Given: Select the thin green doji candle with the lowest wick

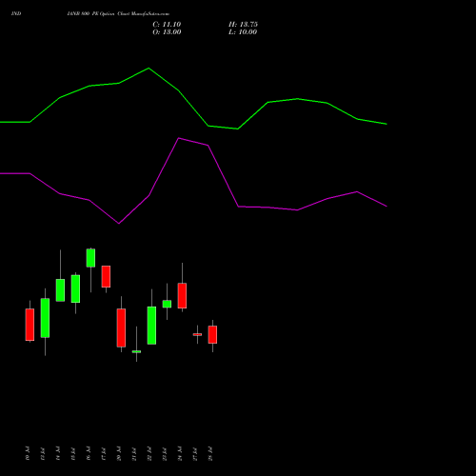Looking at the screenshot, I should pos(136,351).
